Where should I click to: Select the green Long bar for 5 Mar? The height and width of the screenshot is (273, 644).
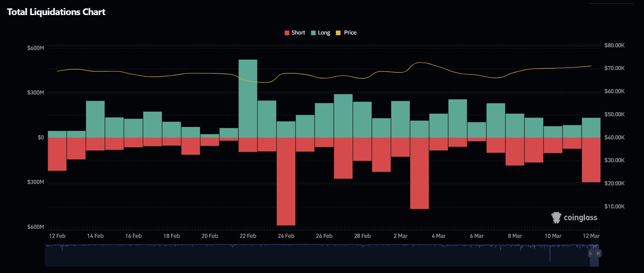[458, 118]
